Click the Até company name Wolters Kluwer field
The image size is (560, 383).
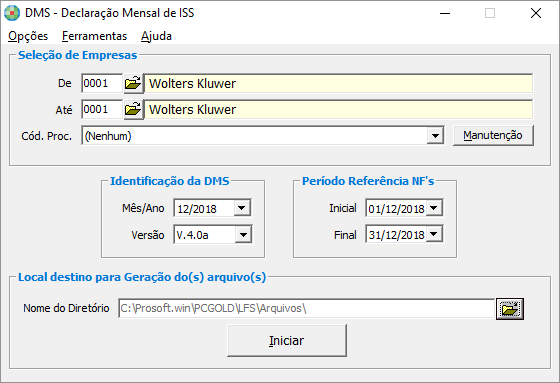point(339,109)
